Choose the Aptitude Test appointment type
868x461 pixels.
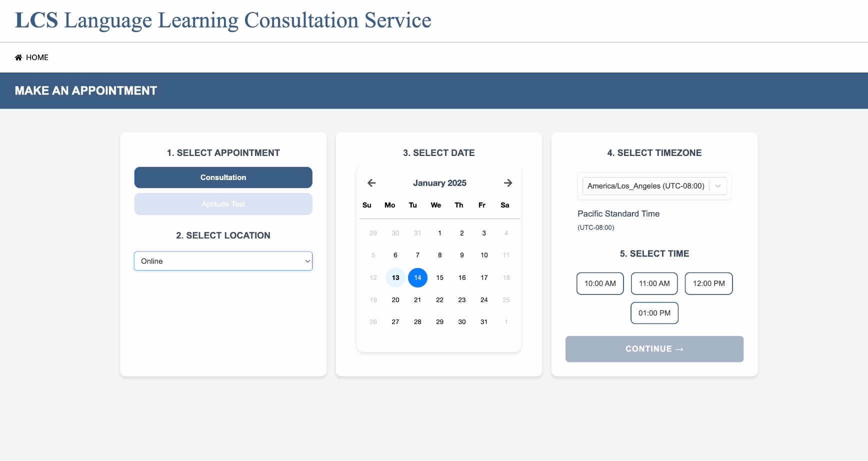223,204
